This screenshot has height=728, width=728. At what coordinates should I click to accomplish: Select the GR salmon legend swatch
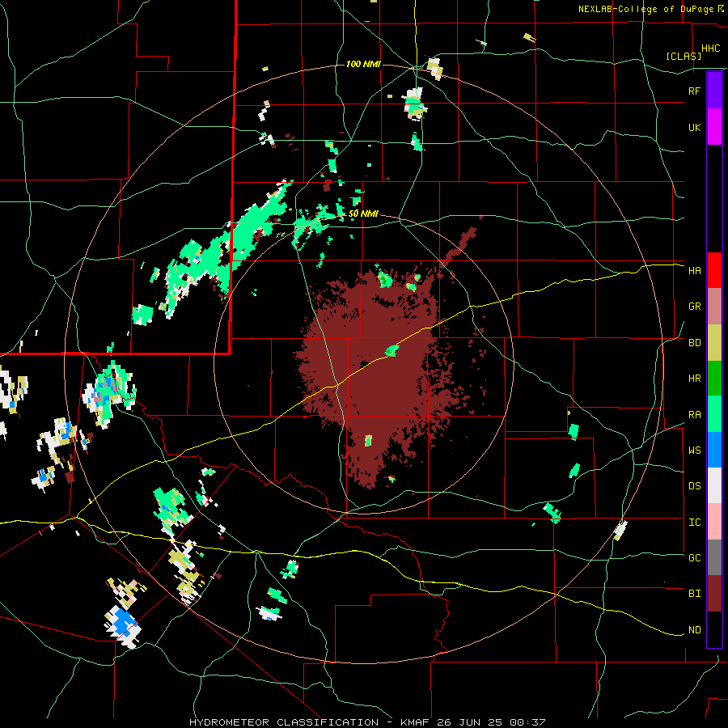point(714,307)
